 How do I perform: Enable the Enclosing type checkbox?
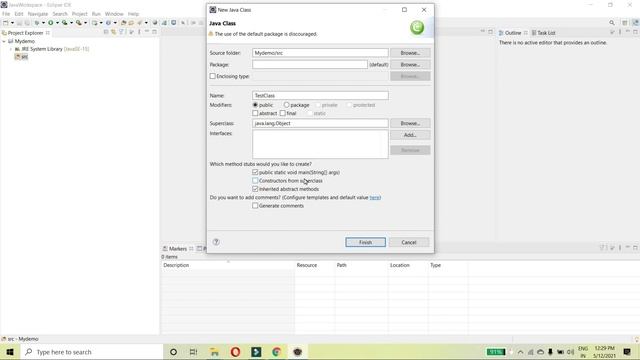click(x=213, y=76)
